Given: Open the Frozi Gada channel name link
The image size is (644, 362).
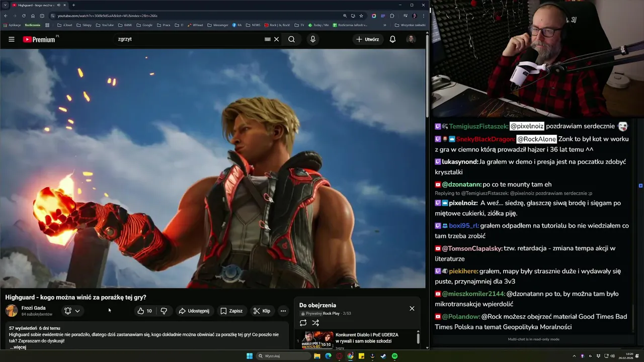Looking at the screenshot, I should (x=33, y=308).
